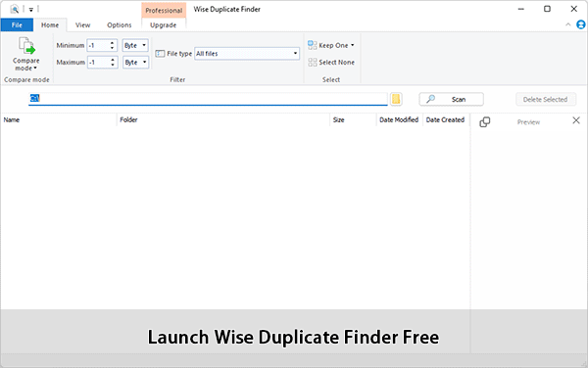Click the scan path input field

(x=208, y=99)
